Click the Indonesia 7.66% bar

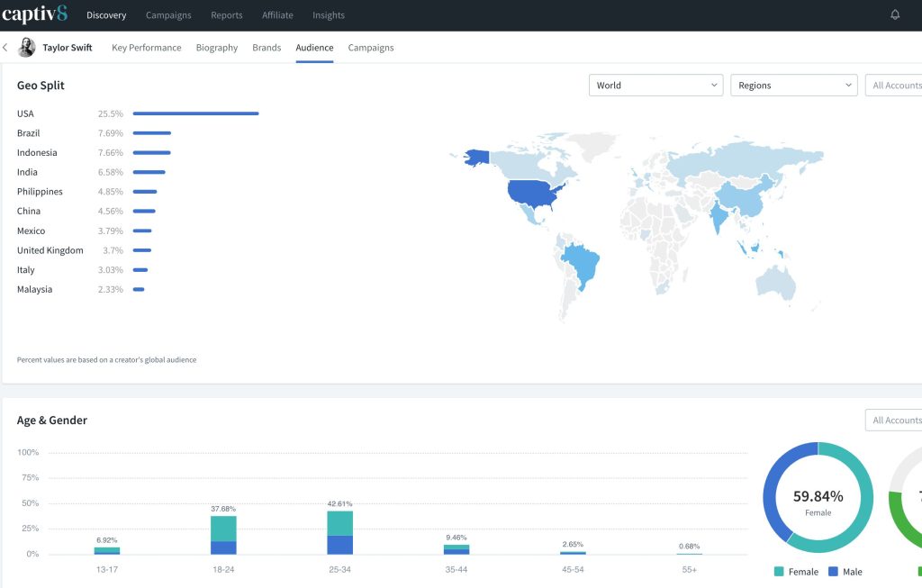(151, 152)
